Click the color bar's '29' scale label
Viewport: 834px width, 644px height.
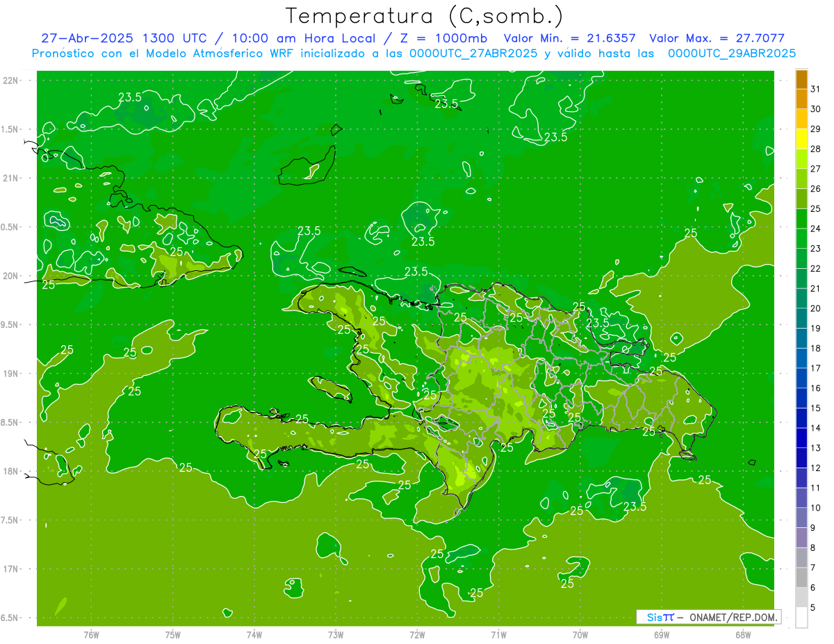[x=816, y=129]
